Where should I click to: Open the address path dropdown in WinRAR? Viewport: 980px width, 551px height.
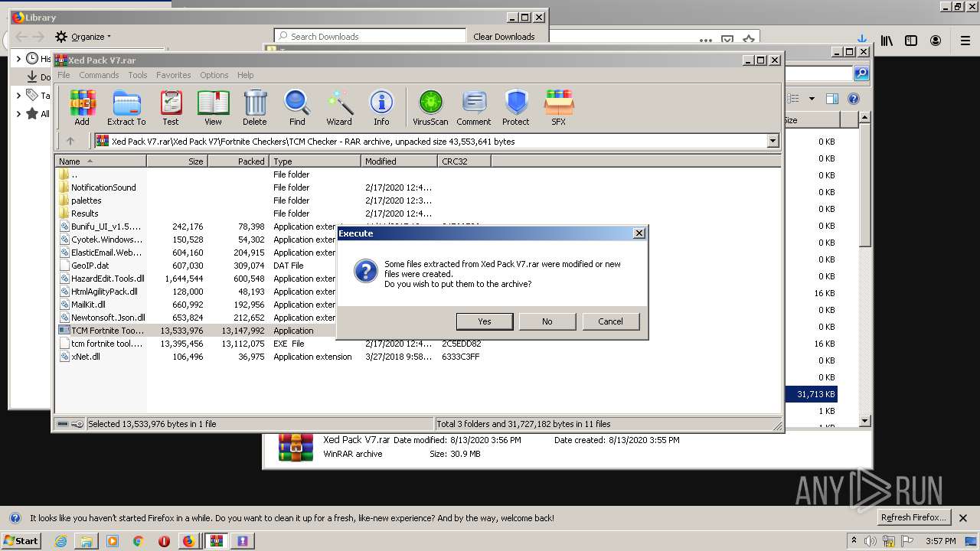[773, 141]
